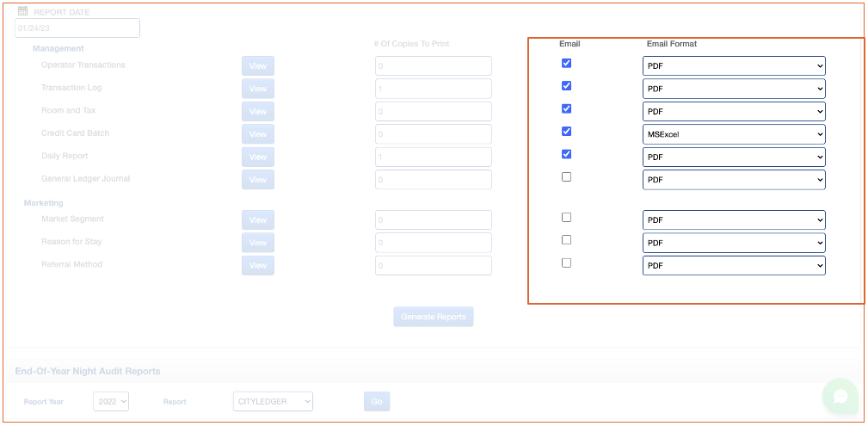
Task: Open Email Format dropdown for Reason for Stay
Action: (x=733, y=243)
